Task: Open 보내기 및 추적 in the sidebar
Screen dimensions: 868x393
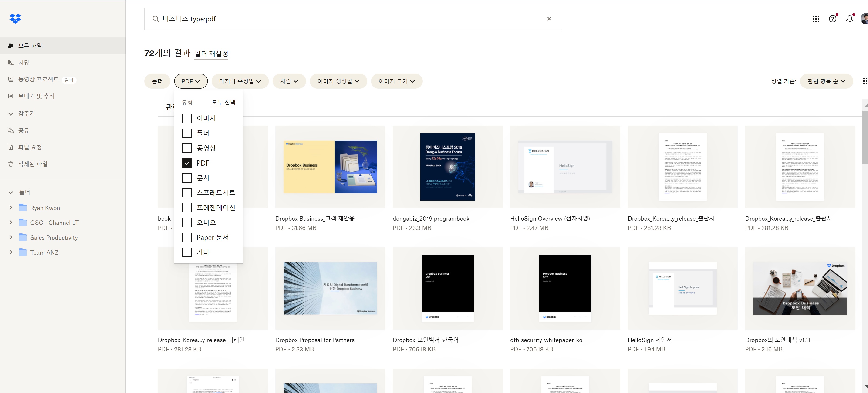Action: coord(36,96)
